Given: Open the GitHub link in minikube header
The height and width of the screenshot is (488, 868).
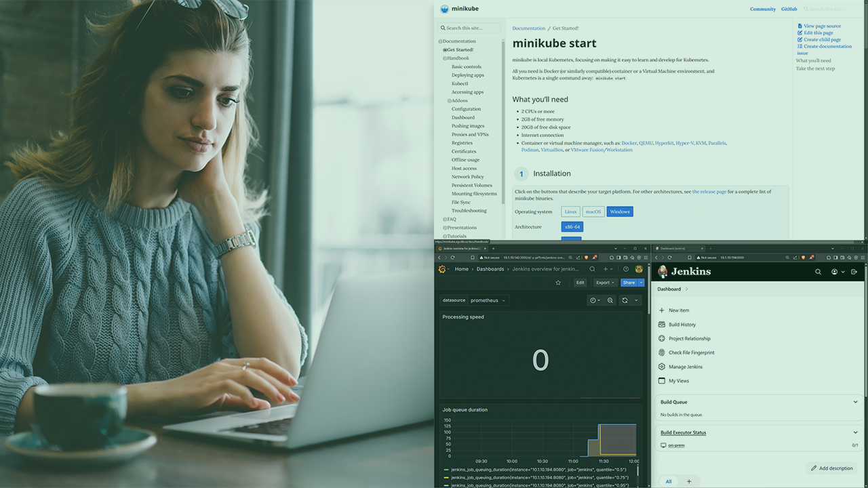Looking at the screenshot, I should 789,9.
